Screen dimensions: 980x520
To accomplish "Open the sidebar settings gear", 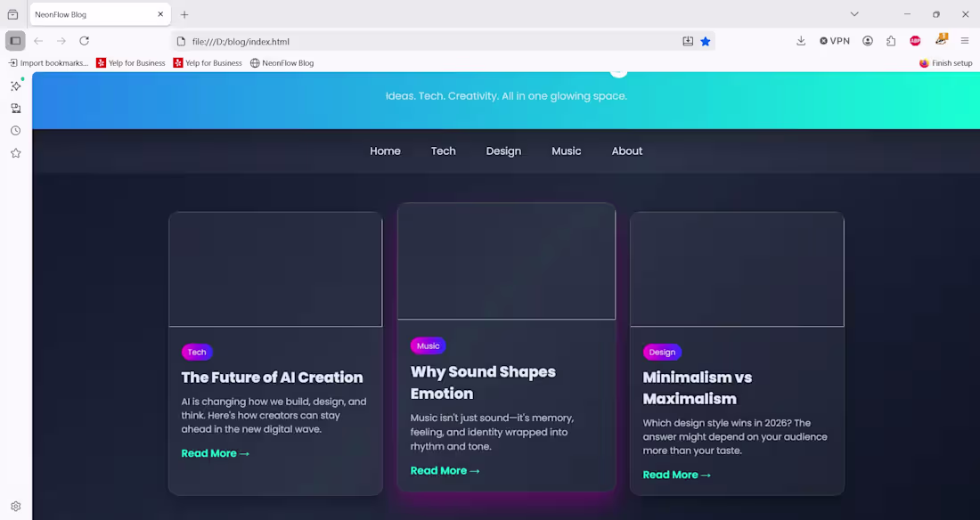I will [16, 507].
